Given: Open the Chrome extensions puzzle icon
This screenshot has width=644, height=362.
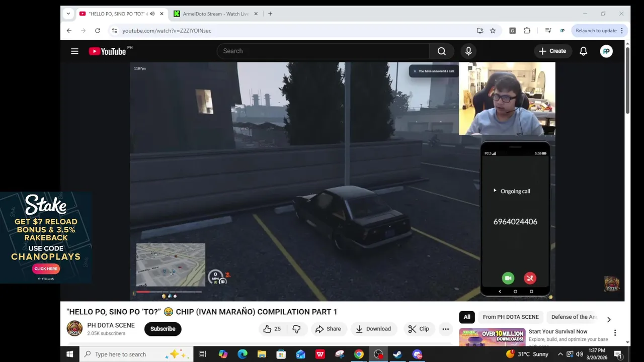Looking at the screenshot, I should click(x=527, y=31).
